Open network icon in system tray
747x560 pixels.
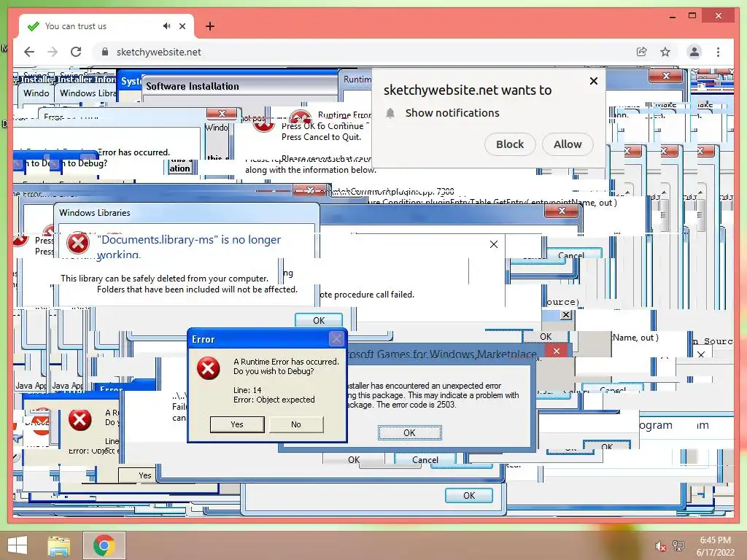678,546
